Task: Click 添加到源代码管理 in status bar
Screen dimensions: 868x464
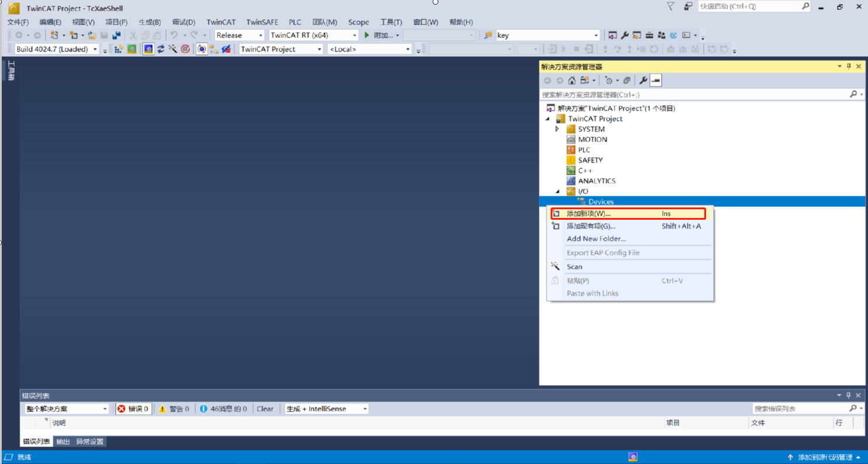Action: click(x=825, y=457)
